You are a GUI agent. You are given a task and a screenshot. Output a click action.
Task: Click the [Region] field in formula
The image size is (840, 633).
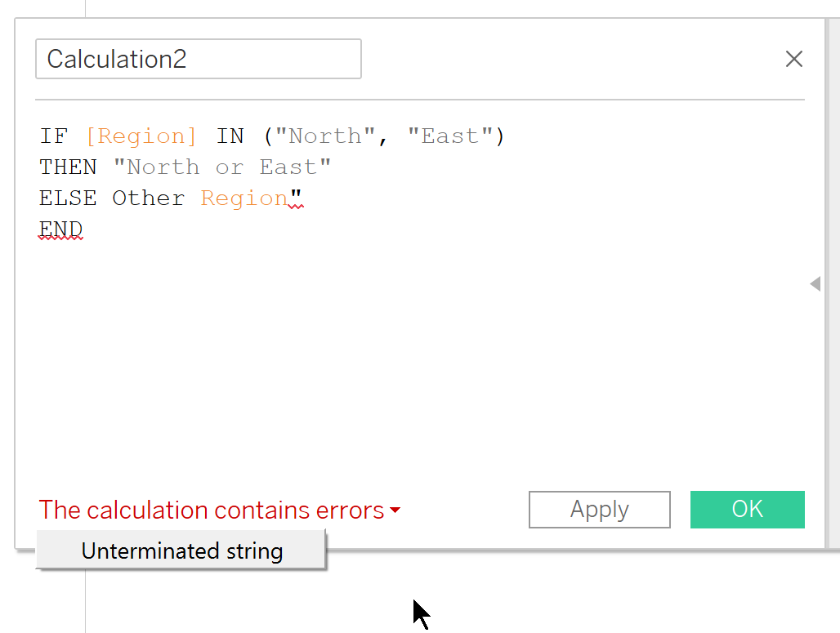tap(141, 136)
